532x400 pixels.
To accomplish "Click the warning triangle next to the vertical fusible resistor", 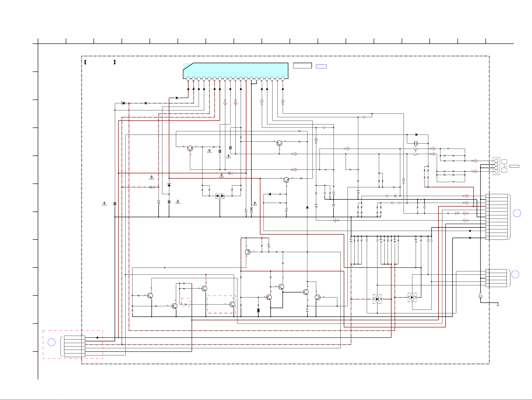I will coord(255,203).
